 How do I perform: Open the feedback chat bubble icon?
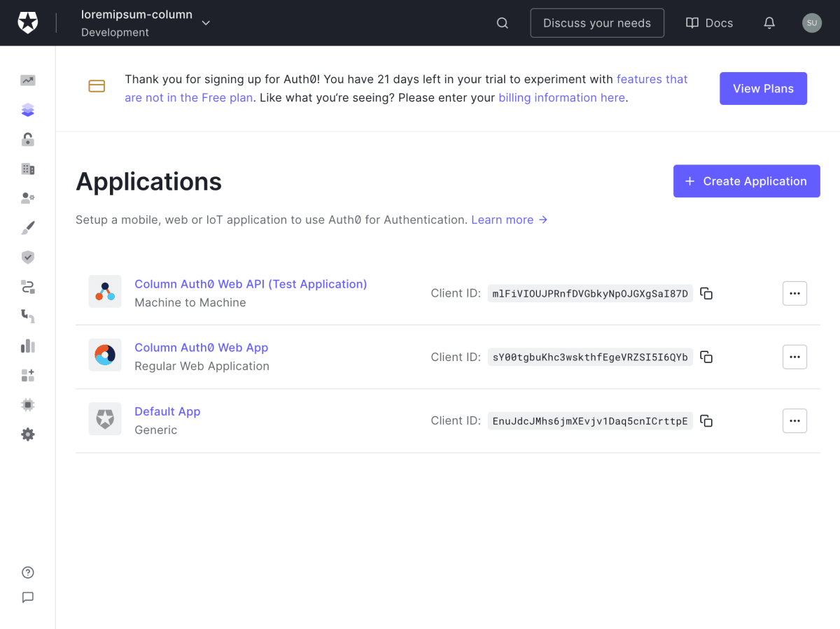(x=28, y=598)
